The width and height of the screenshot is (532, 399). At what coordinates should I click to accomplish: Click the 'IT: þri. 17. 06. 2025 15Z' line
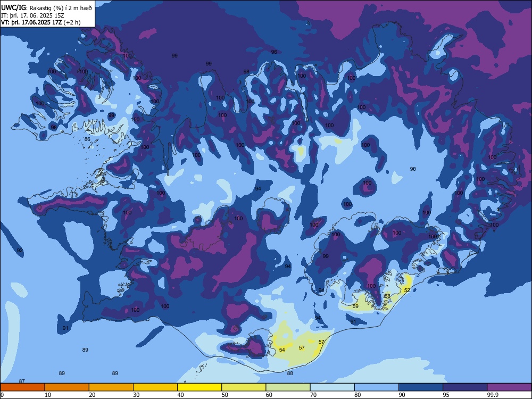tap(32, 15)
